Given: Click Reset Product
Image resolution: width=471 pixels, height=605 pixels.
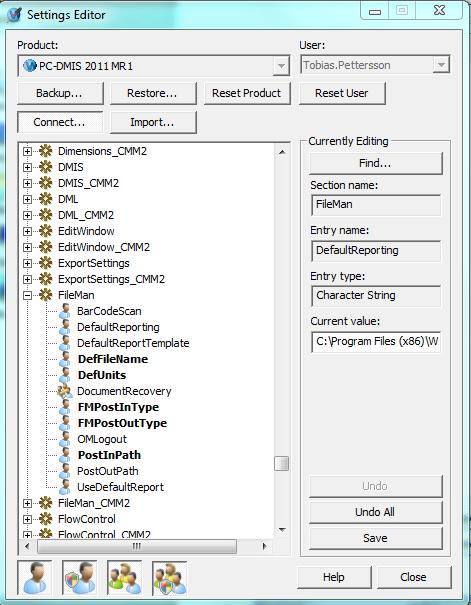Looking at the screenshot, I should [247, 93].
